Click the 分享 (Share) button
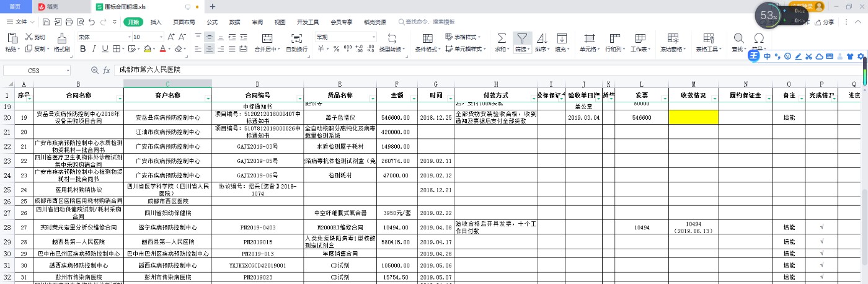868x284 pixels. point(824,22)
